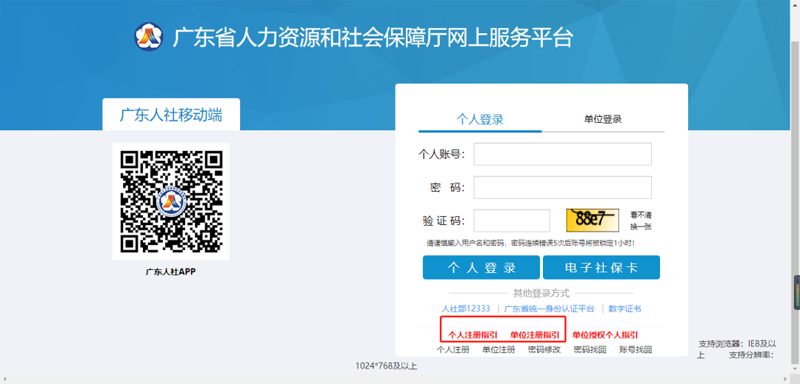Click the 电子社保卡 button

(602, 267)
